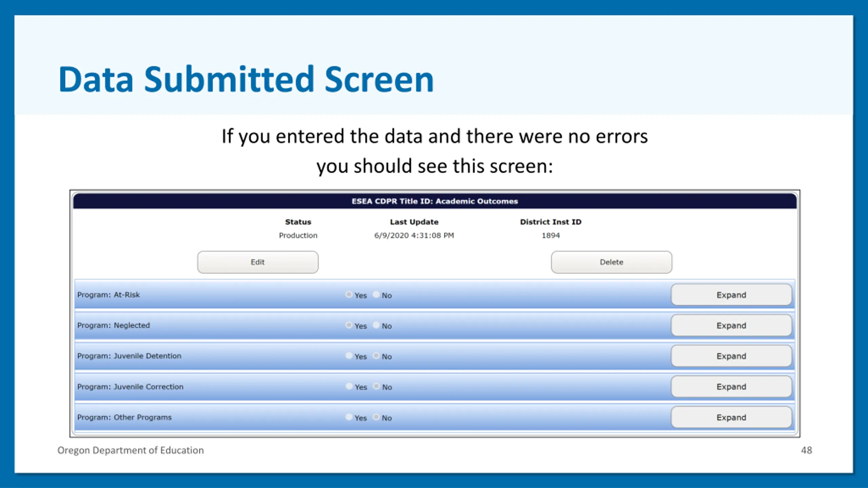Click the Edit button
The height and width of the screenshot is (488, 868).
tap(258, 262)
